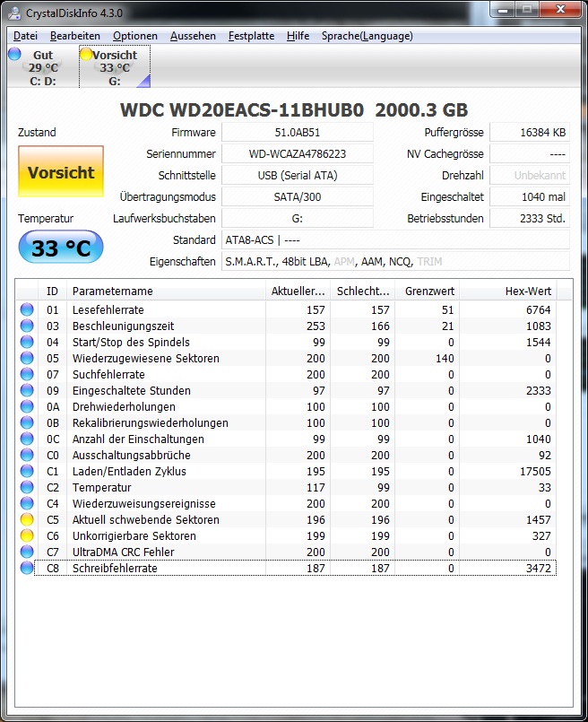Click the Hex-Wert column header
This screenshot has height=722, width=588.
508,291
